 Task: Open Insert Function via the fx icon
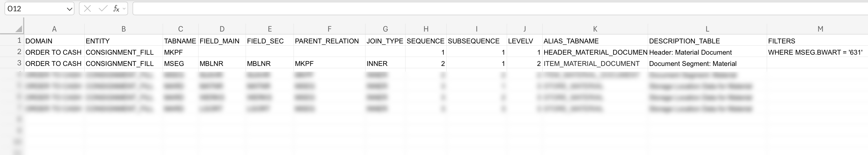(x=116, y=9)
